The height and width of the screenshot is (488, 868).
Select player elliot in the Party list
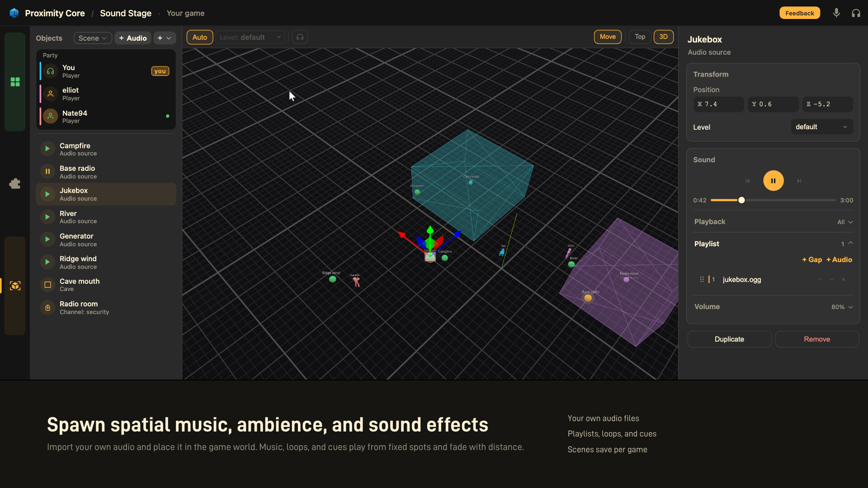pyautogui.click(x=106, y=94)
